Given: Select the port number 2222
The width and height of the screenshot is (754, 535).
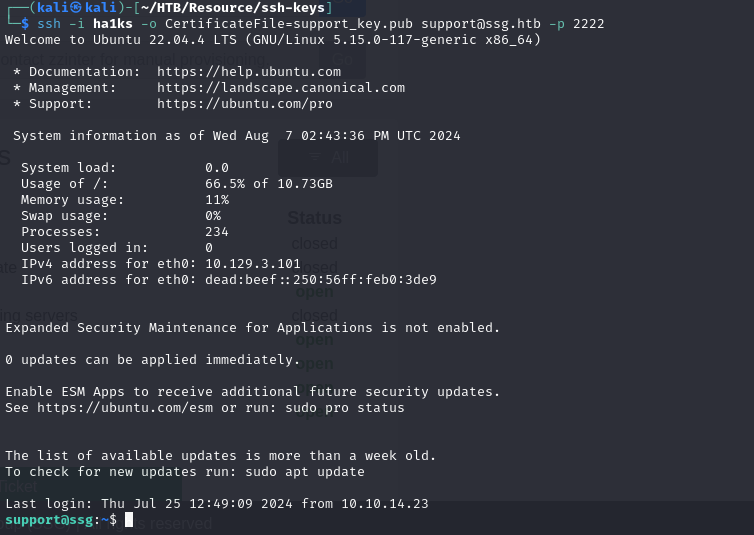Looking at the screenshot, I should pos(589,24).
